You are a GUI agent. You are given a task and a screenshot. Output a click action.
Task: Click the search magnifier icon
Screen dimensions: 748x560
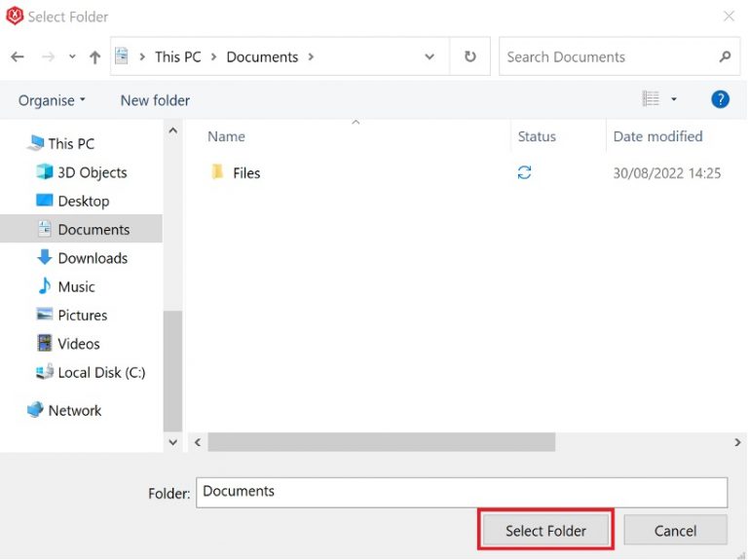click(725, 57)
